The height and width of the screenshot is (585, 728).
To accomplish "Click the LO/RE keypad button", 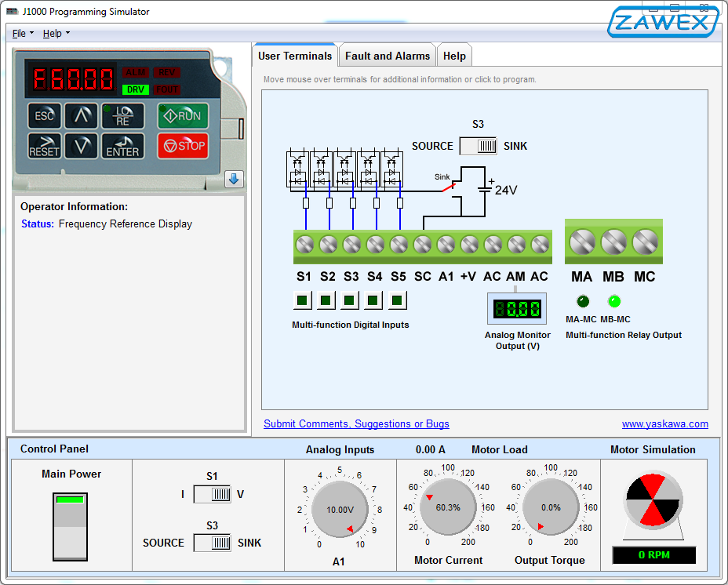I will (123, 115).
